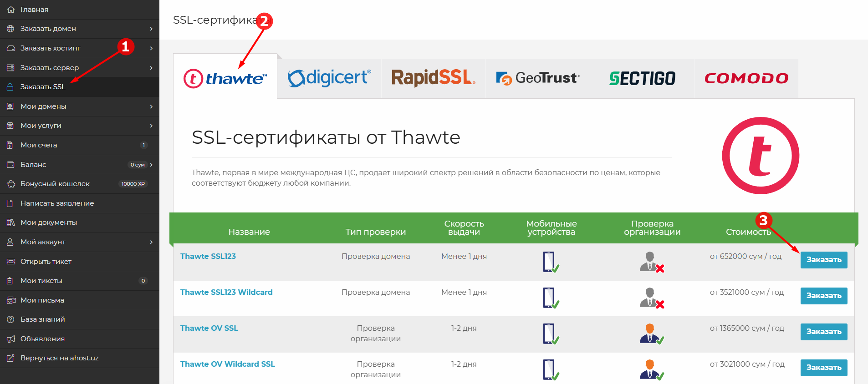Expand the Мои услуги submenu chevron
This screenshot has width=868, height=384.
(151, 126)
